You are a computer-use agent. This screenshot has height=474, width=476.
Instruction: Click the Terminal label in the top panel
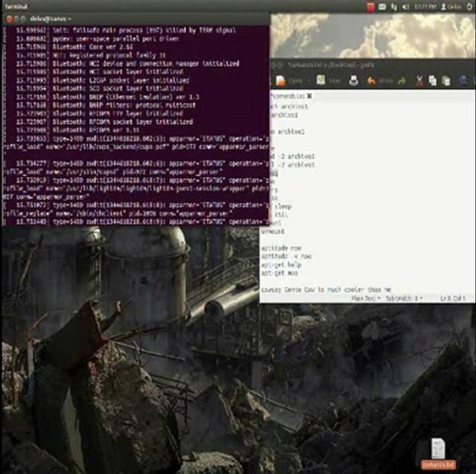click(x=16, y=7)
